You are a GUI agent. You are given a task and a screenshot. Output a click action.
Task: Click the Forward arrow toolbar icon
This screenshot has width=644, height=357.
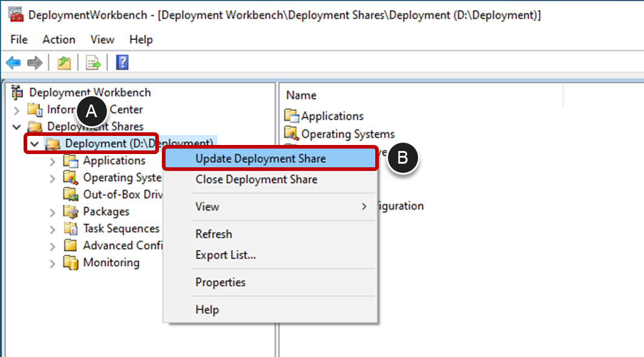coord(35,63)
